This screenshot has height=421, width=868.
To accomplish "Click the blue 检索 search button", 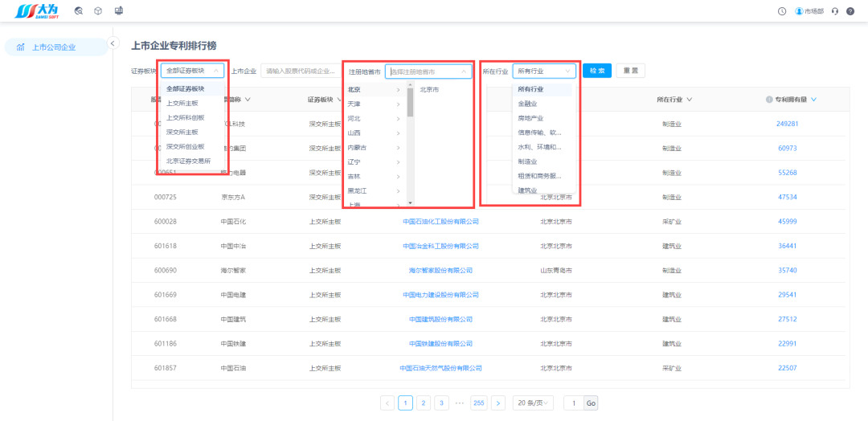I will [596, 71].
